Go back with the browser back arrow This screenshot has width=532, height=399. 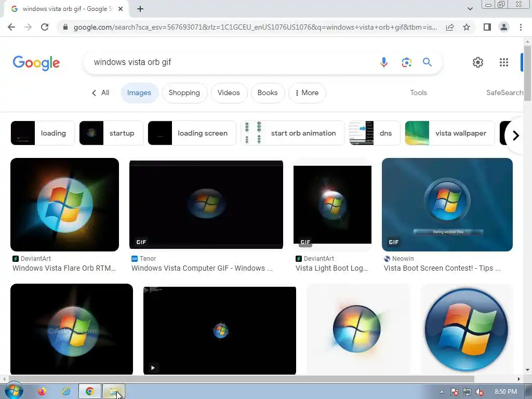(11, 27)
